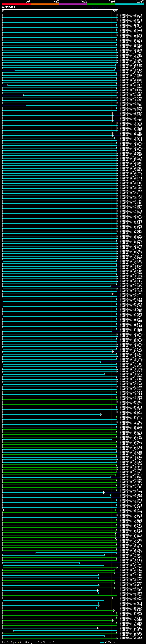This screenshot has width=146, height=644.
Task: Click the red ~20% legend segment
Action: coord(16,4)
